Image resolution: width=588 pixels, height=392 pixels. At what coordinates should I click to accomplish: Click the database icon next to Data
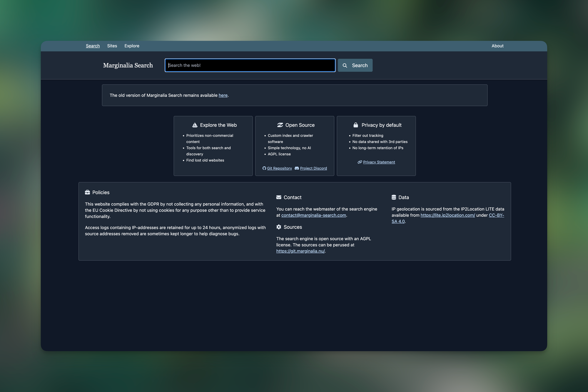394,197
